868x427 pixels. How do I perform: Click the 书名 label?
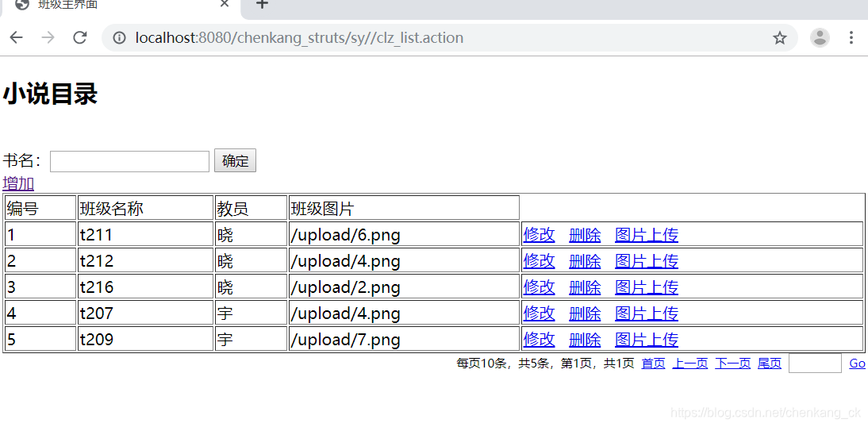coord(22,160)
